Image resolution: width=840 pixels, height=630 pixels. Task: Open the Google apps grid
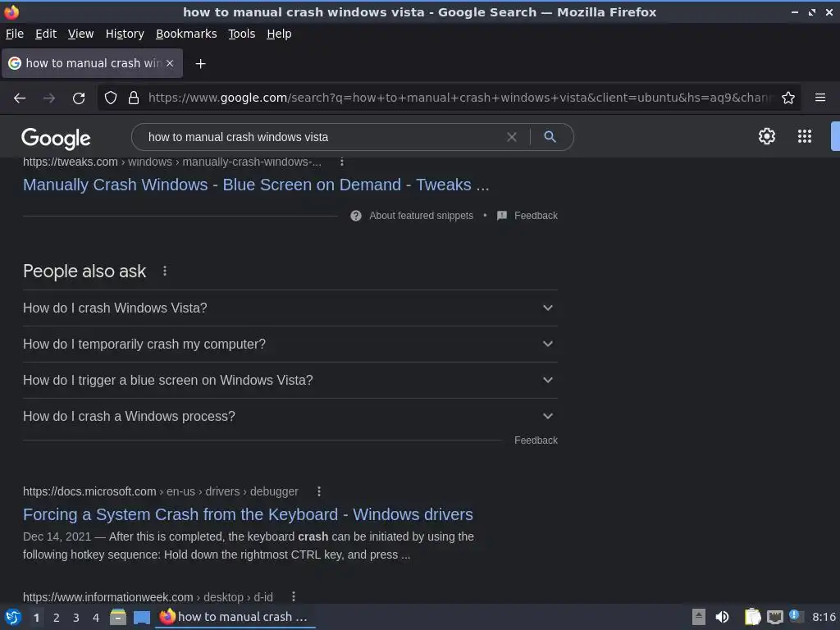tap(805, 136)
